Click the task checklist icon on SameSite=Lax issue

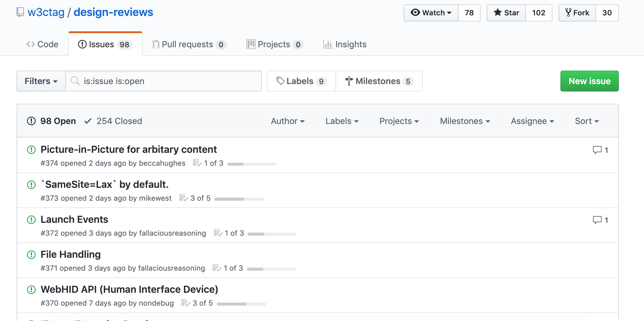tap(183, 198)
